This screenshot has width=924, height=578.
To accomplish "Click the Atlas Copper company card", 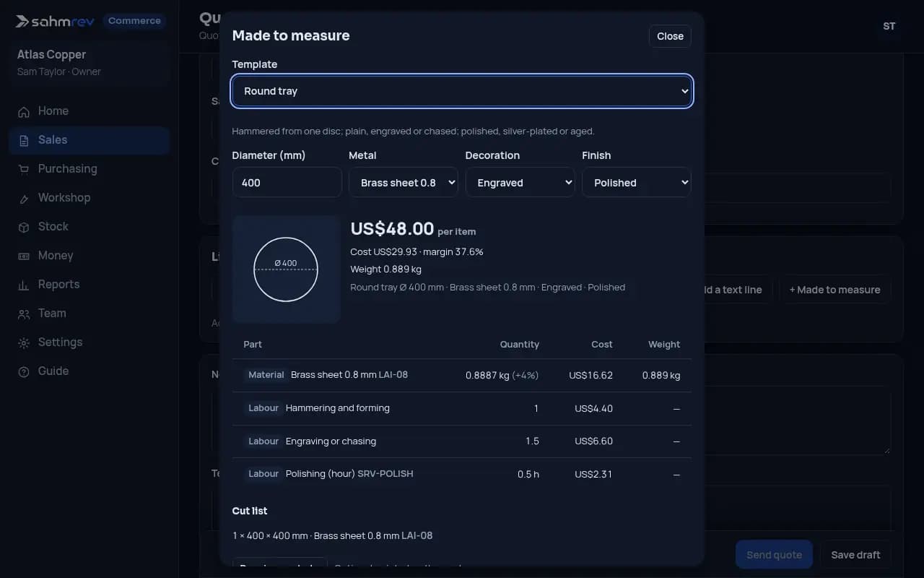I will click(x=90, y=63).
